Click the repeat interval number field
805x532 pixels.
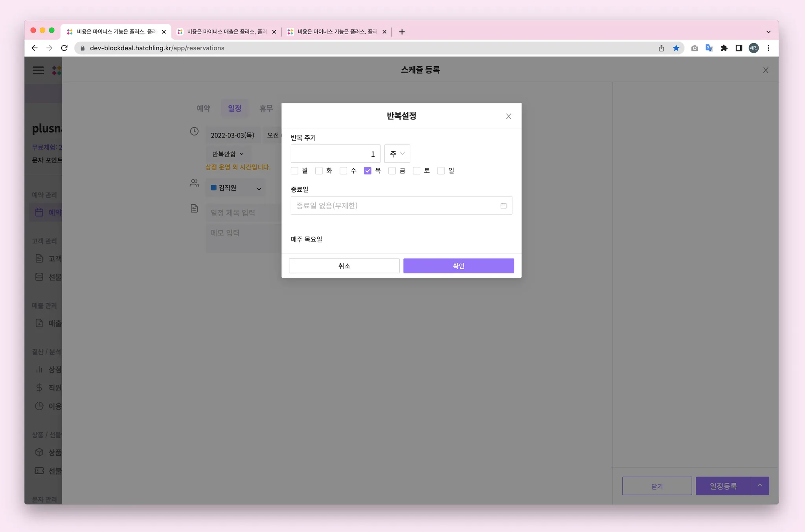[x=335, y=154]
